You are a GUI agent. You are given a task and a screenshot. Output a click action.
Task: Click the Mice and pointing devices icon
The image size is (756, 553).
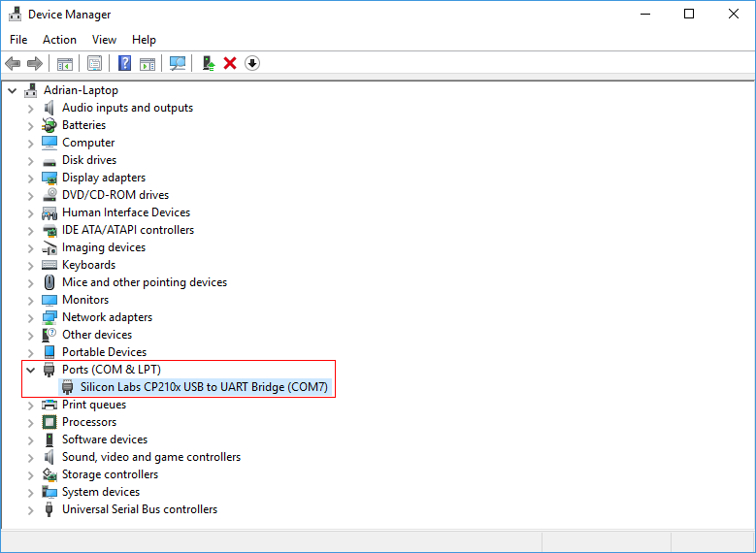click(x=49, y=282)
